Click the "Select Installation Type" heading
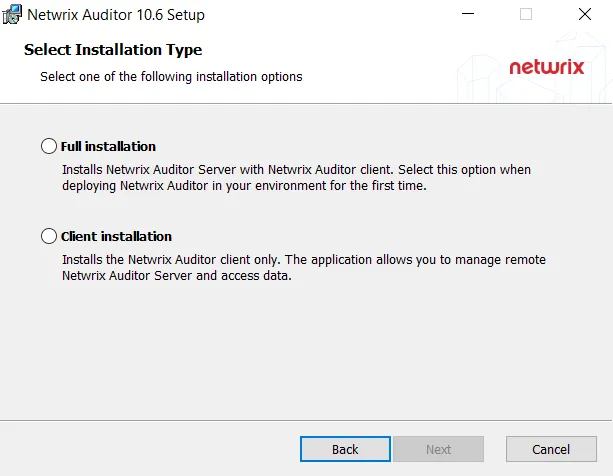Image resolution: width=613 pixels, height=476 pixels. click(113, 50)
